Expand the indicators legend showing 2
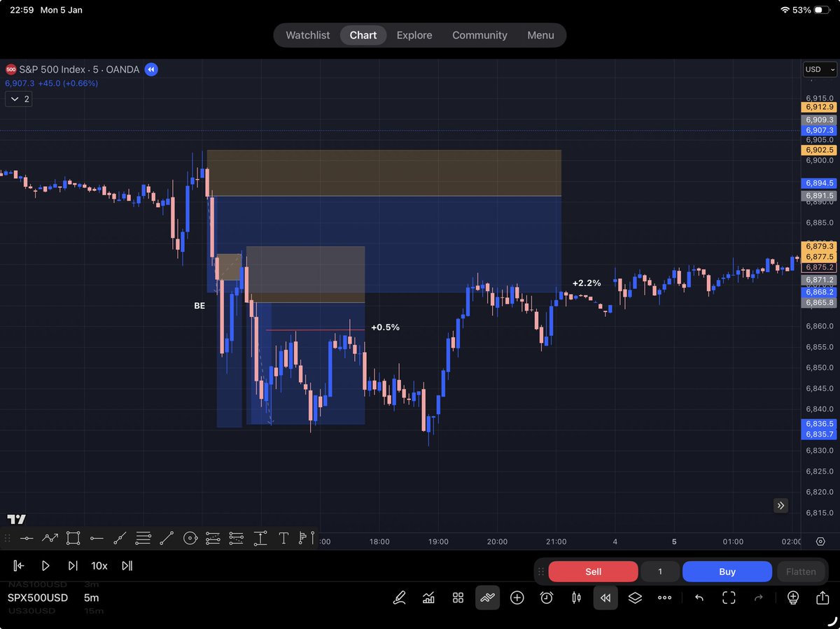This screenshot has width=840, height=629. pyautogui.click(x=18, y=99)
